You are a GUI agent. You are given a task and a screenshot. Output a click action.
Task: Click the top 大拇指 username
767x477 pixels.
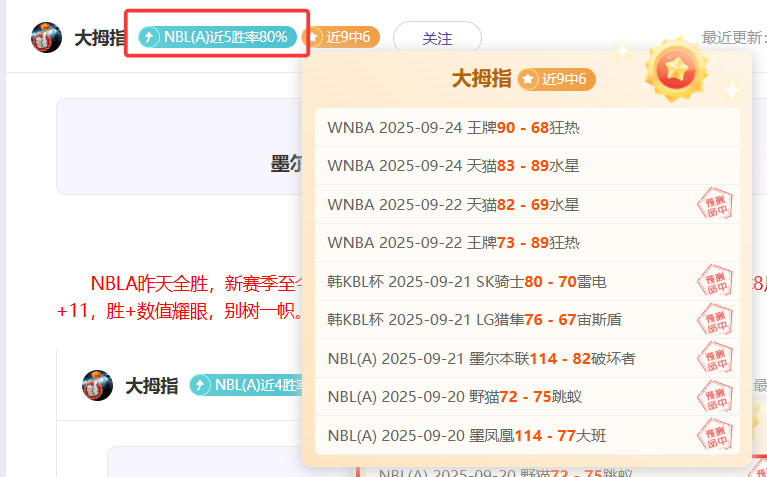click(x=100, y=38)
